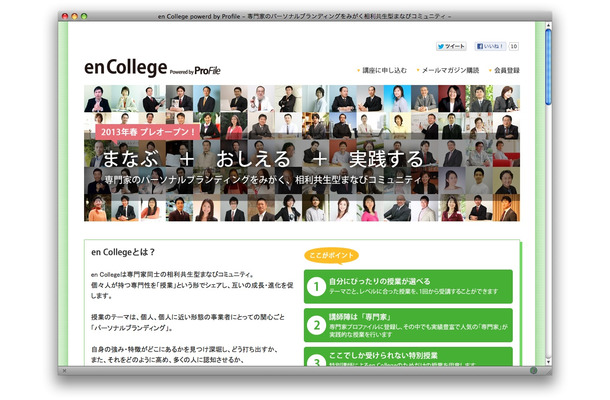This screenshot has height=400, width=610.
Task: Click the 2013年春 プレオープン！ badge
Action: click(147, 132)
